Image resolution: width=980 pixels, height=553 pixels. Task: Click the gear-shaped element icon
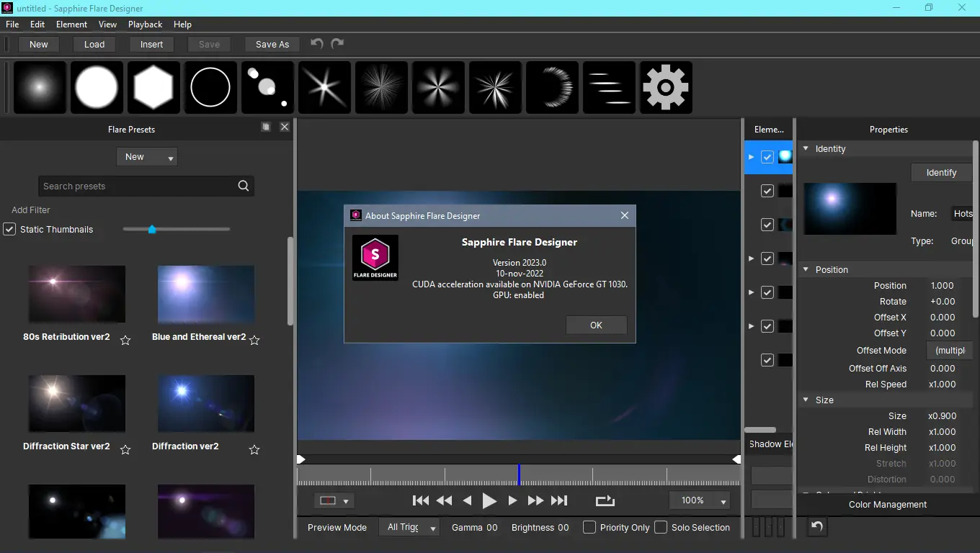666,87
